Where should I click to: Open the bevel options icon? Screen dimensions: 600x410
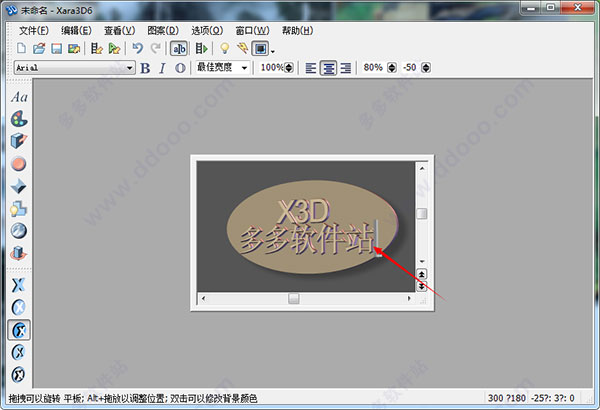18,187
